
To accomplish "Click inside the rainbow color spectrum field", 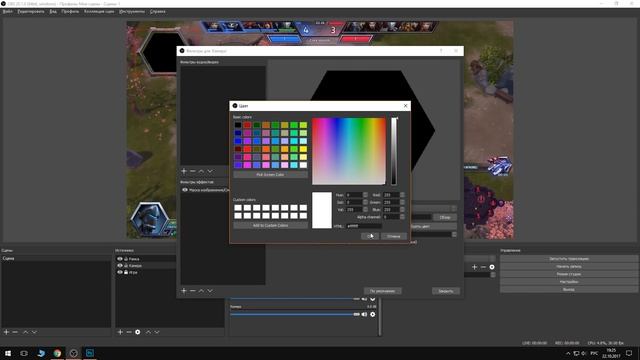I will (x=349, y=151).
